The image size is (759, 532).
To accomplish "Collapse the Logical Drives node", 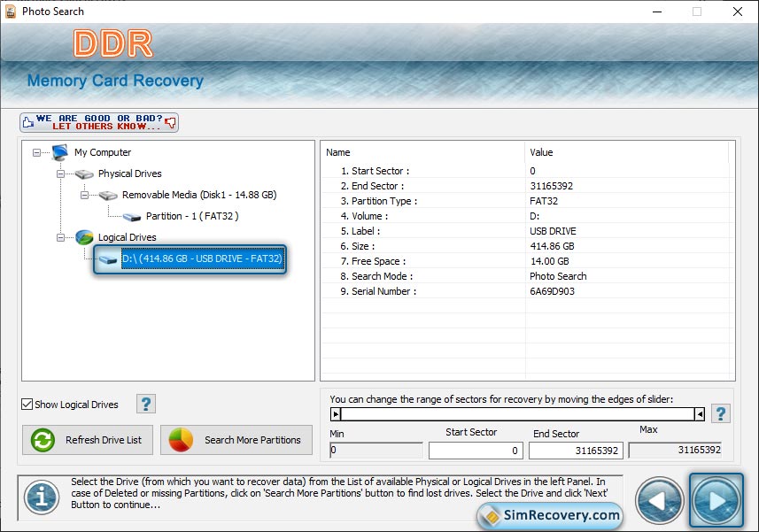I will 60,237.
